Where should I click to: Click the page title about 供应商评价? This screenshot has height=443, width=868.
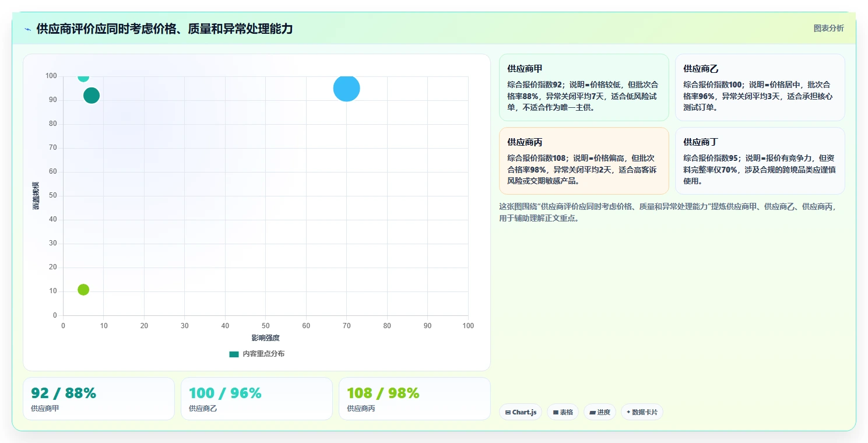click(x=164, y=29)
